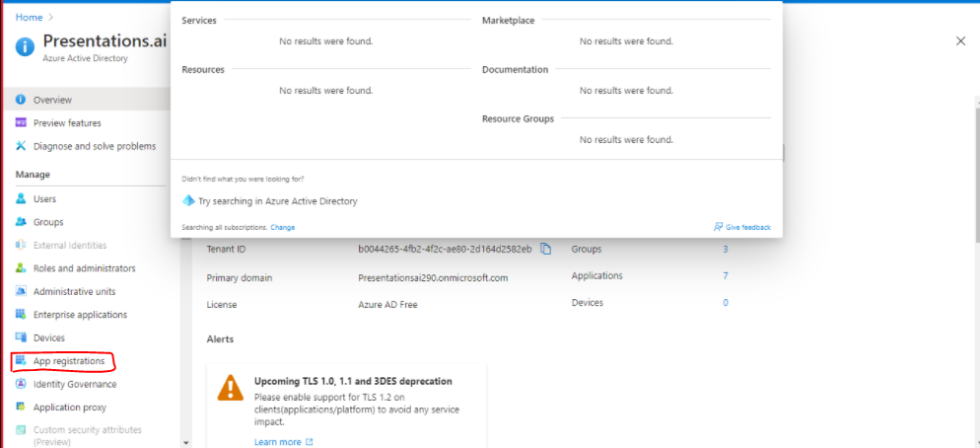The height and width of the screenshot is (448, 980).
Task: Click the Enterprise applications grid icon
Action: [21, 314]
